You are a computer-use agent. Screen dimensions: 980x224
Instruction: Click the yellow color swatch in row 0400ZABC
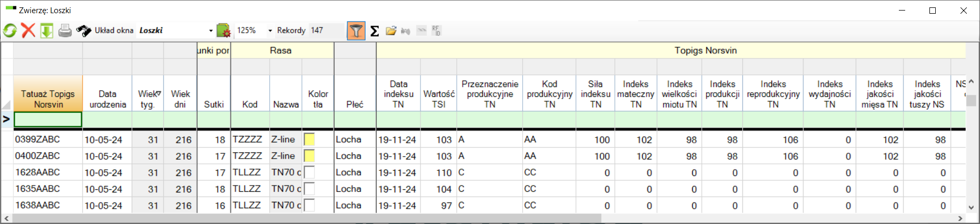(x=309, y=156)
